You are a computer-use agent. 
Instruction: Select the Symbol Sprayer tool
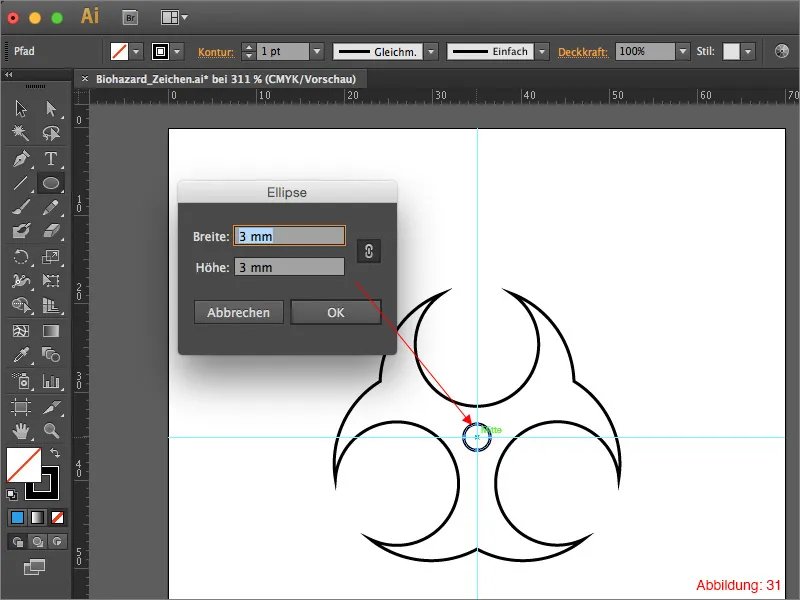pyautogui.click(x=21, y=381)
